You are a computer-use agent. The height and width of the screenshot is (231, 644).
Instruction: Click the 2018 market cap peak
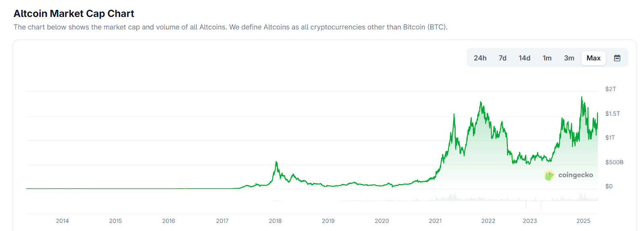click(x=276, y=162)
